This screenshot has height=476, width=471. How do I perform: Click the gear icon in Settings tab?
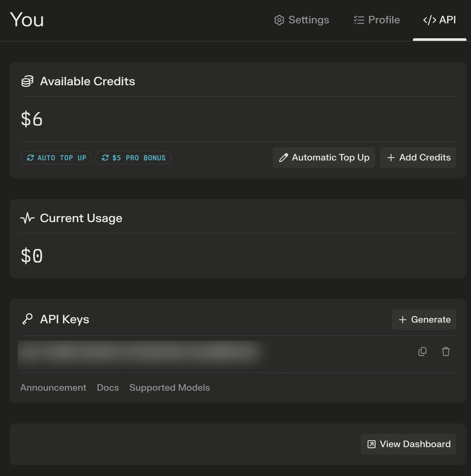point(279,20)
